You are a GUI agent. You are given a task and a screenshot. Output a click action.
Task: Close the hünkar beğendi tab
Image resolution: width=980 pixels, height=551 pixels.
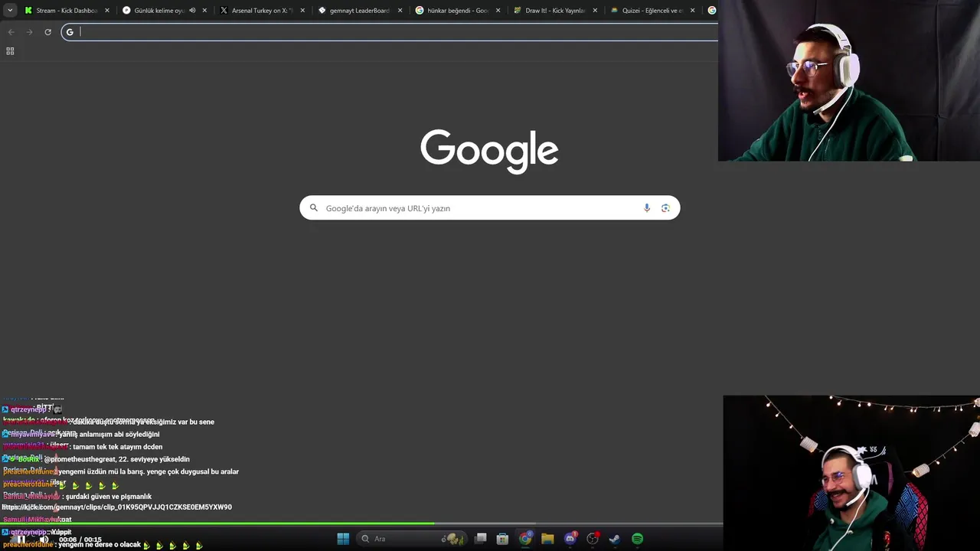(498, 11)
